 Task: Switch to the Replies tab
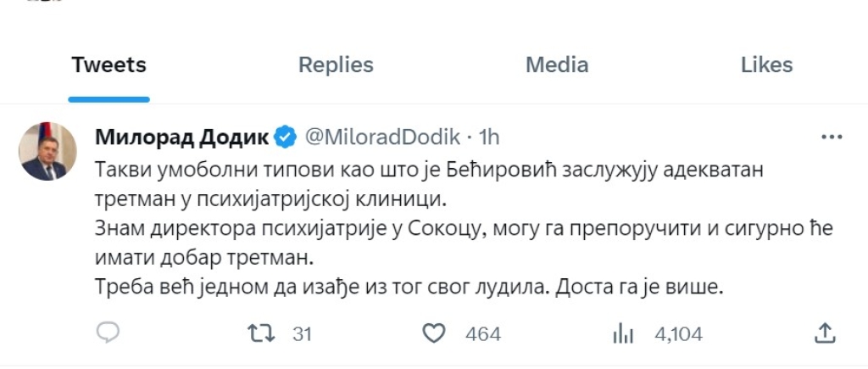[336, 65]
